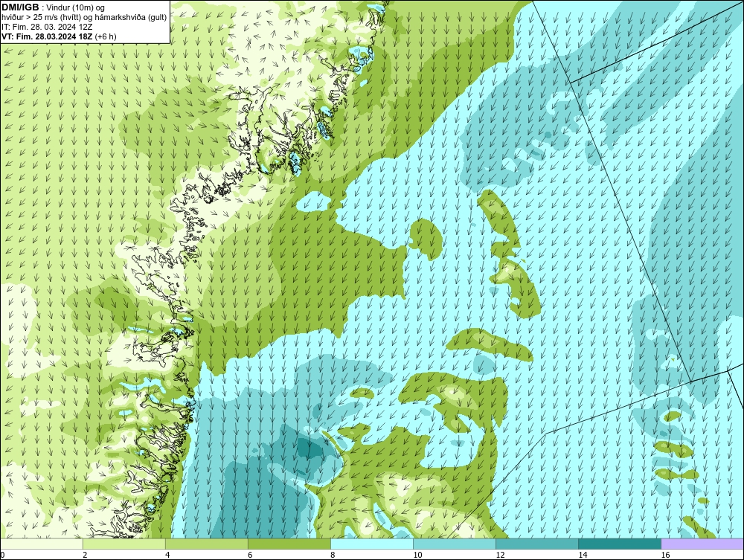Click the legend value label '0'

(2, 555)
